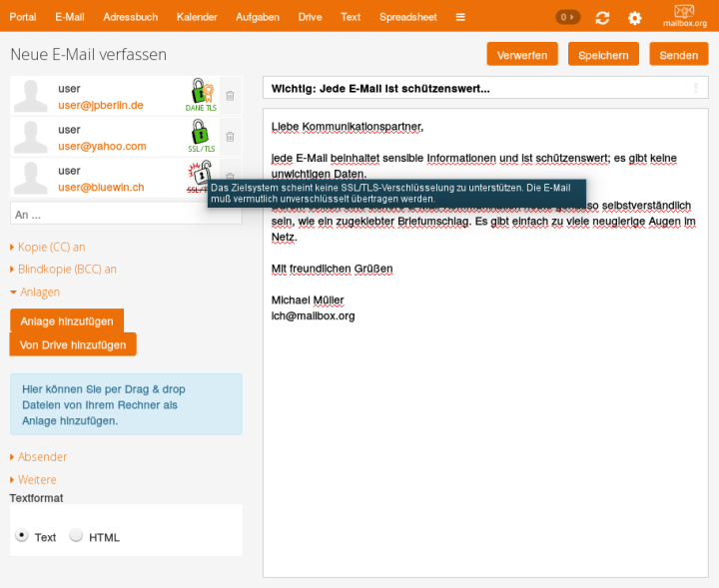Expand the Absender section
Viewport: 719px width, 588px height.
[42, 456]
